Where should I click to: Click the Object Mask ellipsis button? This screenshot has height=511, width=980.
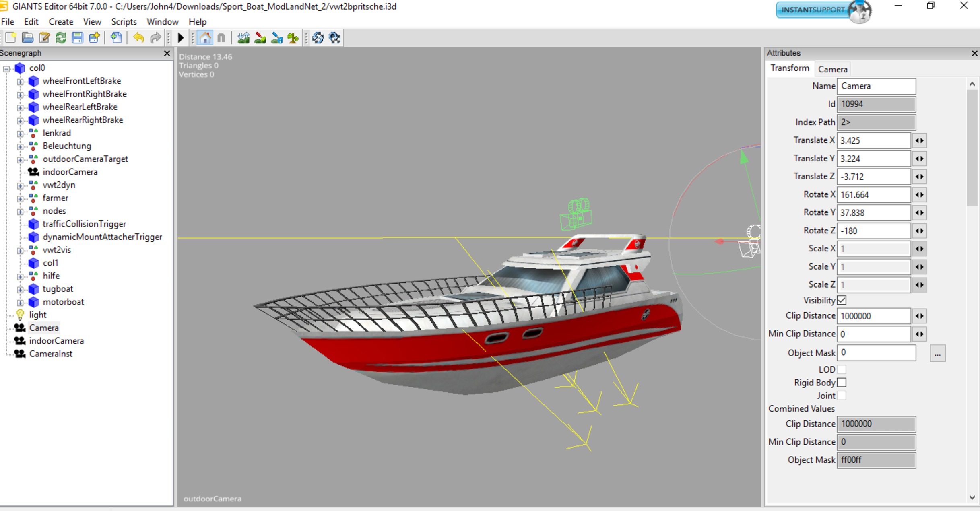point(937,354)
